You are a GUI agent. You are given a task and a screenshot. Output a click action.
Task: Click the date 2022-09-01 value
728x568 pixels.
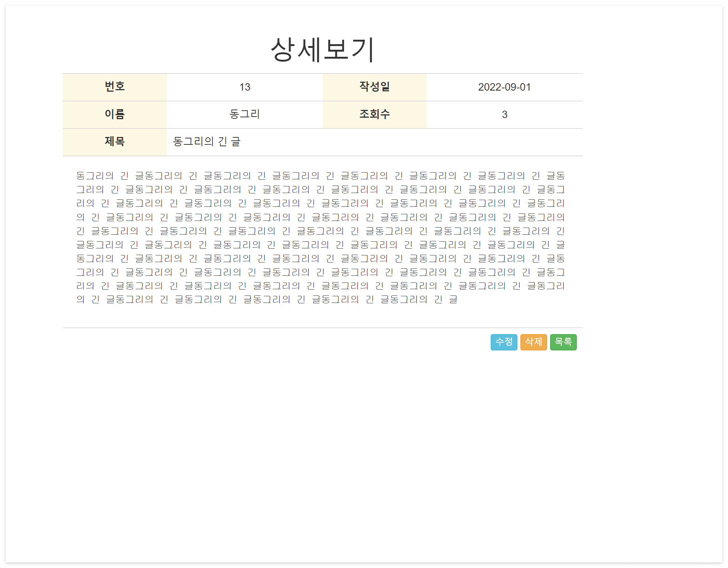pyautogui.click(x=504, y=87)
